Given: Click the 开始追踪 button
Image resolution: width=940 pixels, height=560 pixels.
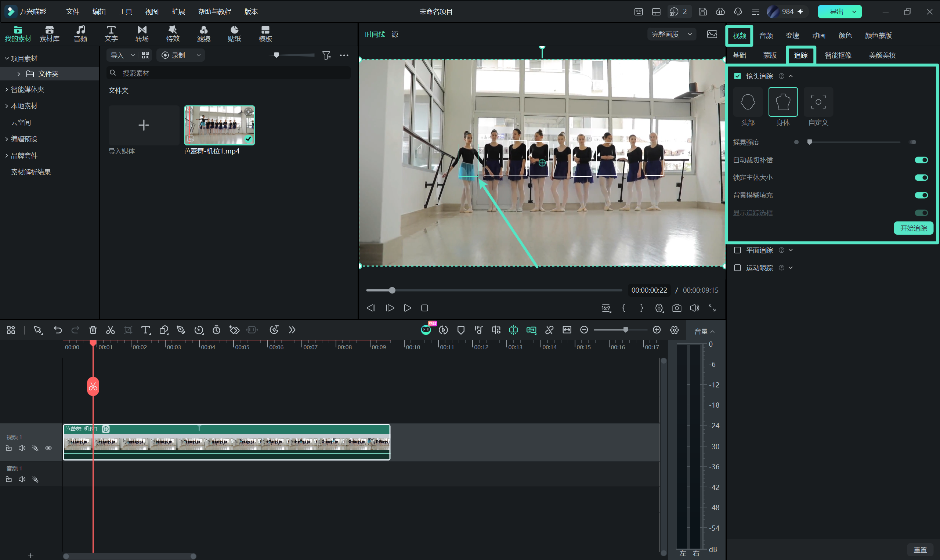Looking at the screenshot, I should (913, 228).
